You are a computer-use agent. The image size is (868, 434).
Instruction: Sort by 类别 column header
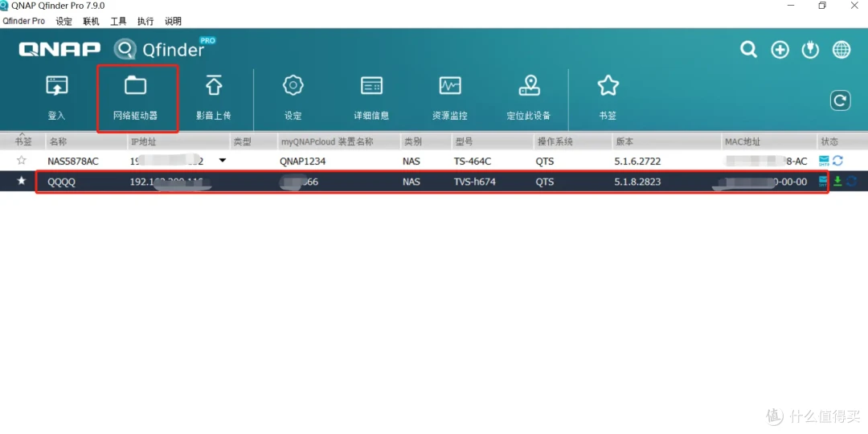coord(425,141)
